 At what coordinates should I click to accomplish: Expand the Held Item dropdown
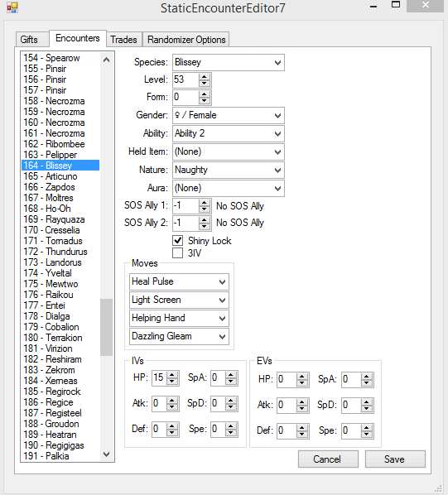click(229, 151)
